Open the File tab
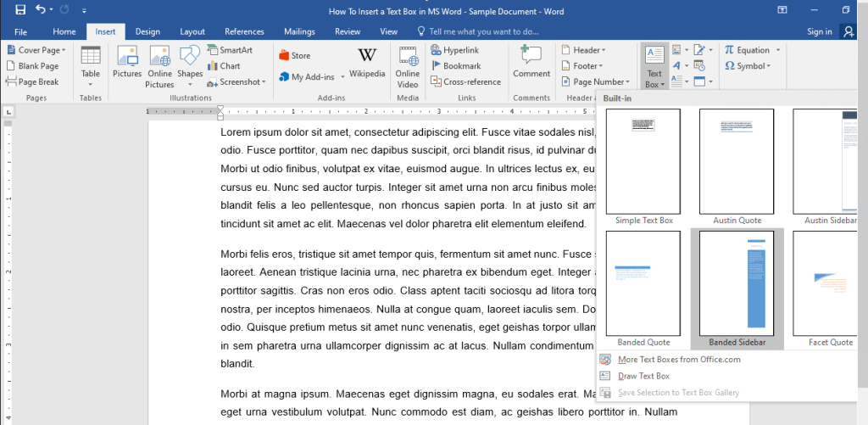 coord(20,31)
